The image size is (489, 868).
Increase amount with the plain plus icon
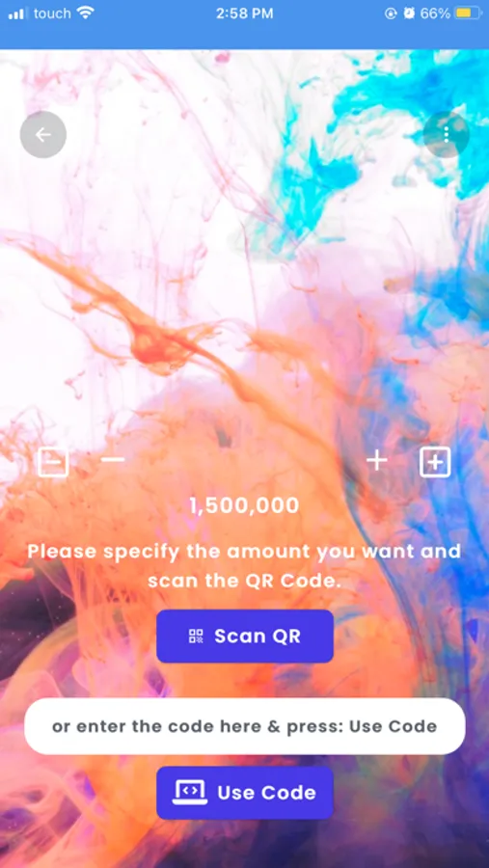point(376,461)
